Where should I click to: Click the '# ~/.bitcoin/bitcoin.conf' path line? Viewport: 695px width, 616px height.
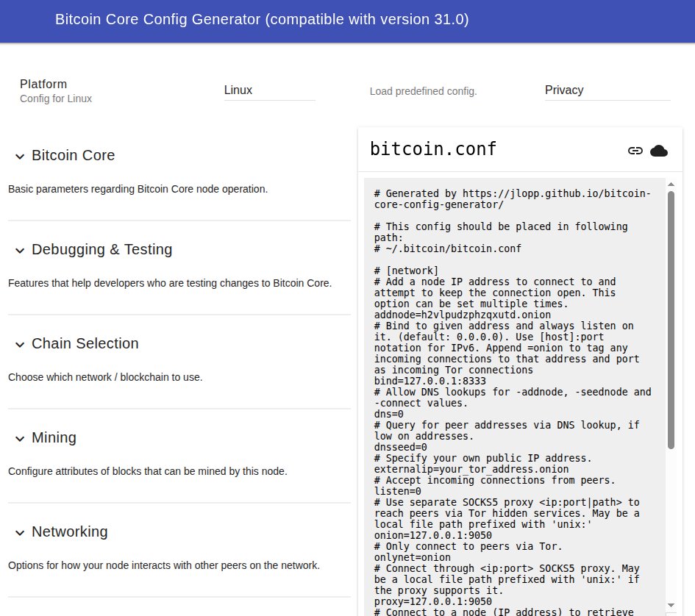(x=448, y=248)
